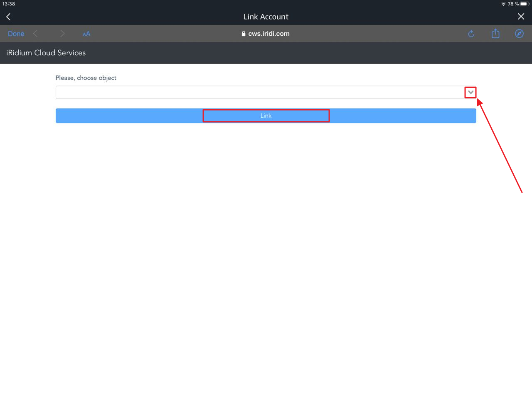Viewport: 532px width, 399px height.
Task: Open the AA text size options
Action: click(x=86, y=34)
